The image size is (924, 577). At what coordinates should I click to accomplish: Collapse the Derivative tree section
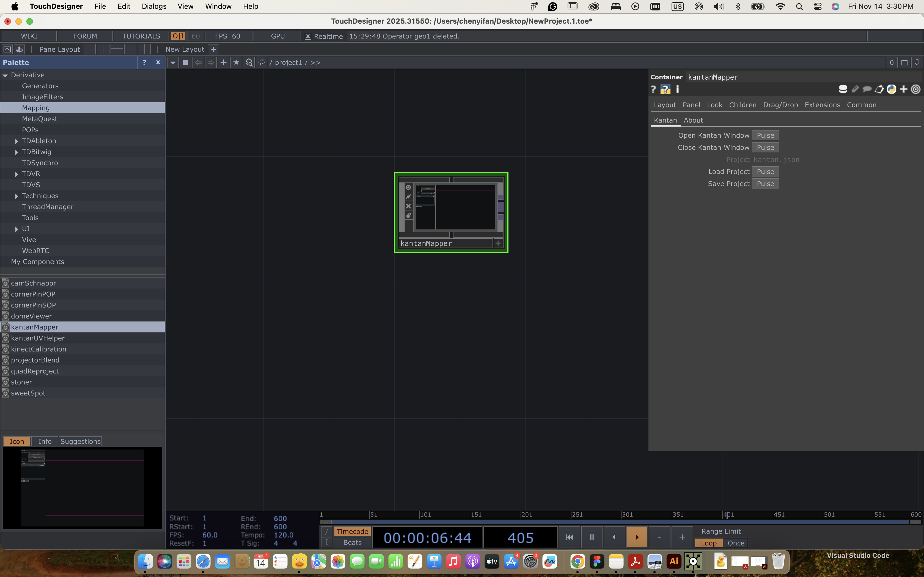(x=5, y=76)
